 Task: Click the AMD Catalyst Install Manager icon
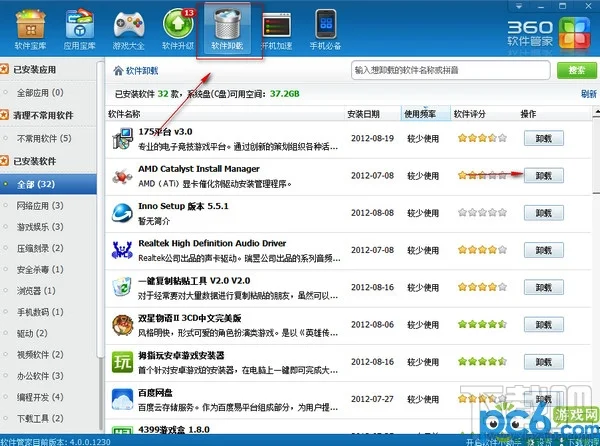[122, 176]
